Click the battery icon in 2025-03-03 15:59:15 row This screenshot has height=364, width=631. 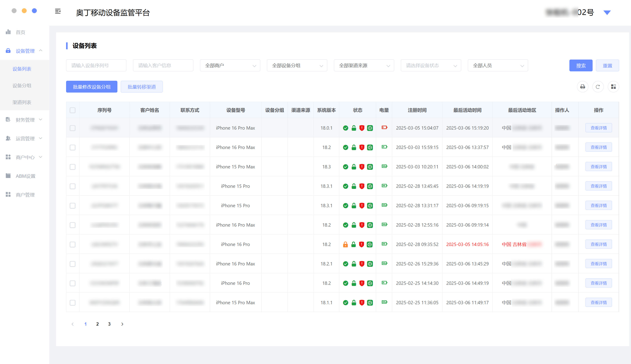384,147
